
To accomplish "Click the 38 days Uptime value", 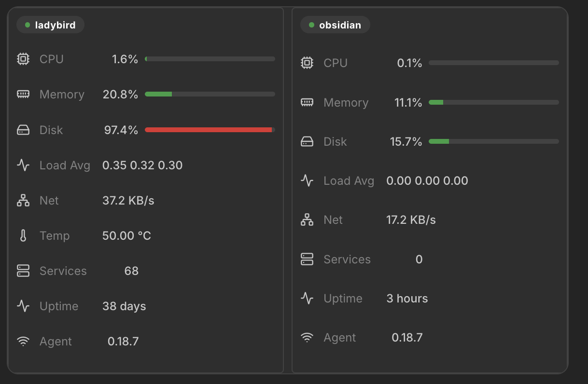I will coord(124,306).
